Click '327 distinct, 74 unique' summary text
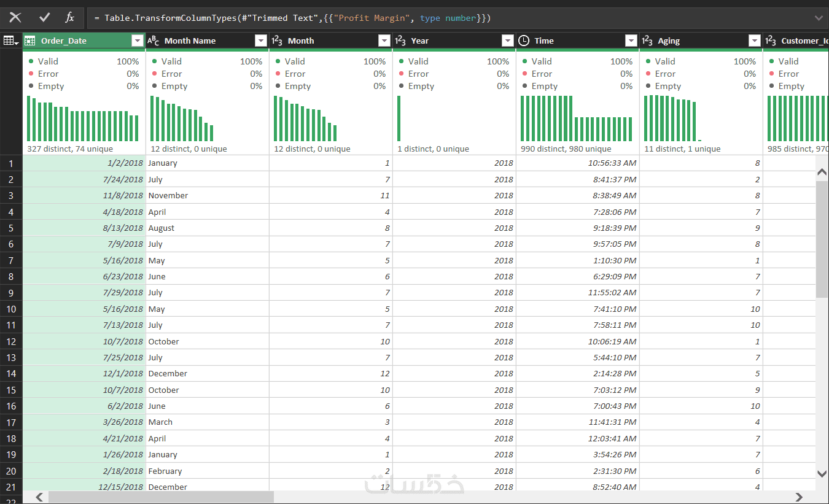 pos(70,149)
